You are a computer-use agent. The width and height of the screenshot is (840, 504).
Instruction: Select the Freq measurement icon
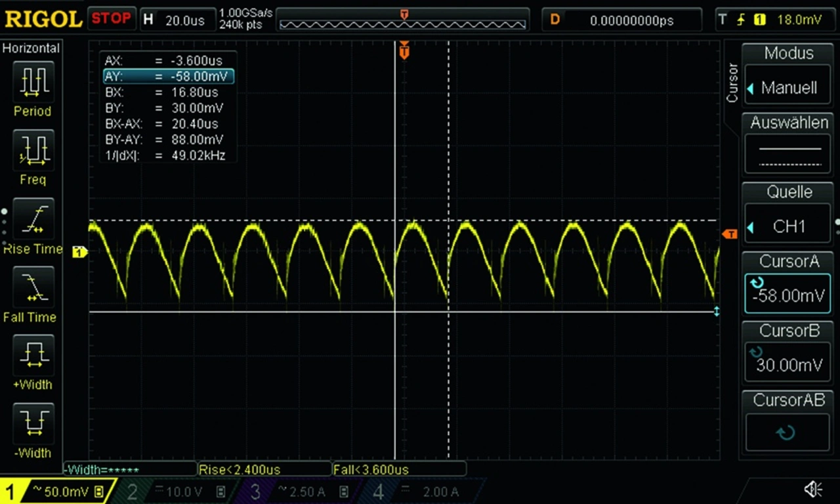(32, 151)
